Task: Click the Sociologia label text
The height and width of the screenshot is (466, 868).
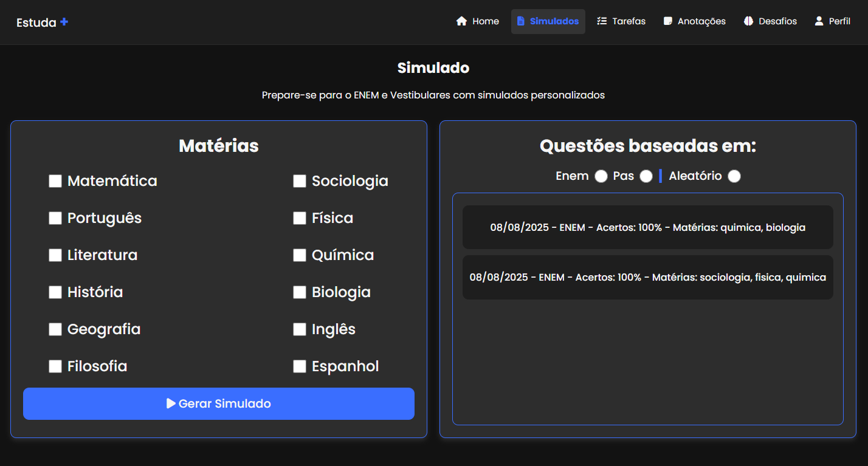Action: [x=350, y=181]
